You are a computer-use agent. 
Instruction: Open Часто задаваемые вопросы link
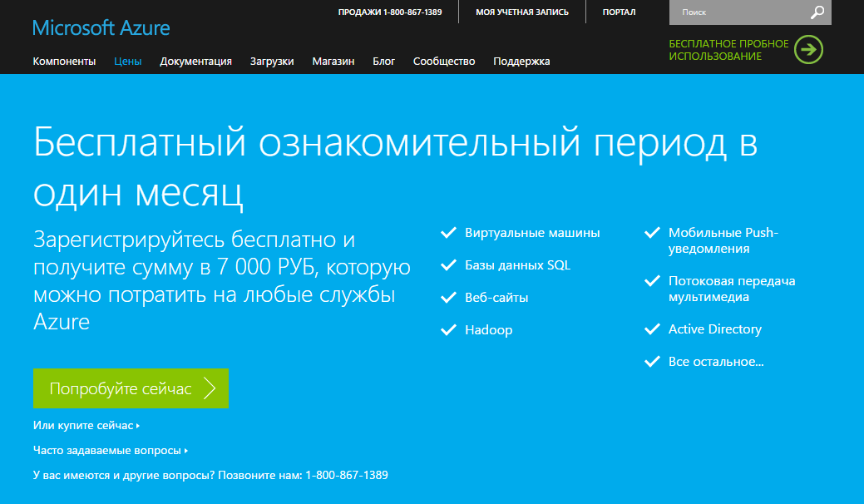pos(111,450)
